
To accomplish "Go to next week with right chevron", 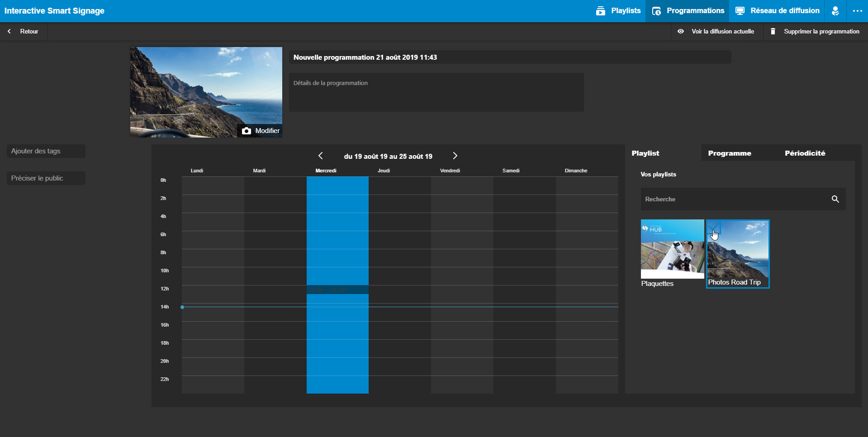I will coord(455,156).
